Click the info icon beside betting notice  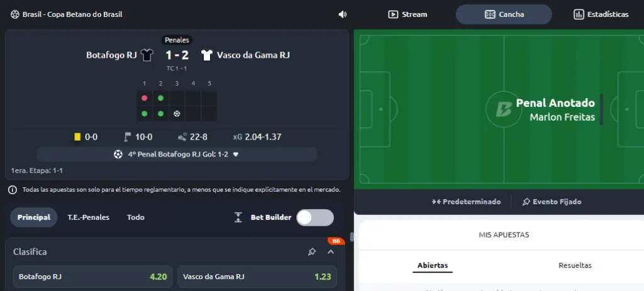[x=13, y=190]
